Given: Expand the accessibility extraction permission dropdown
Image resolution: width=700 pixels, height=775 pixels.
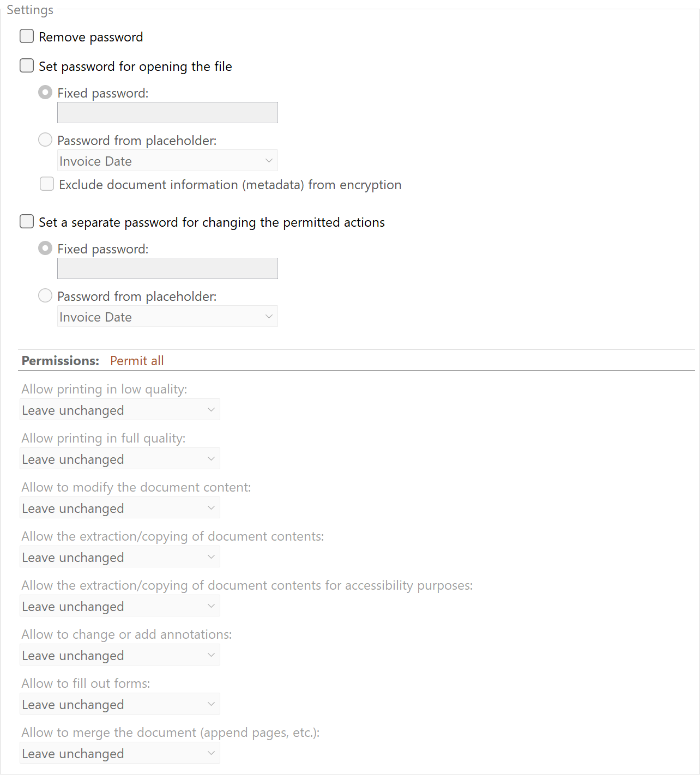Looking at the screenshot, I should point(120,606).
